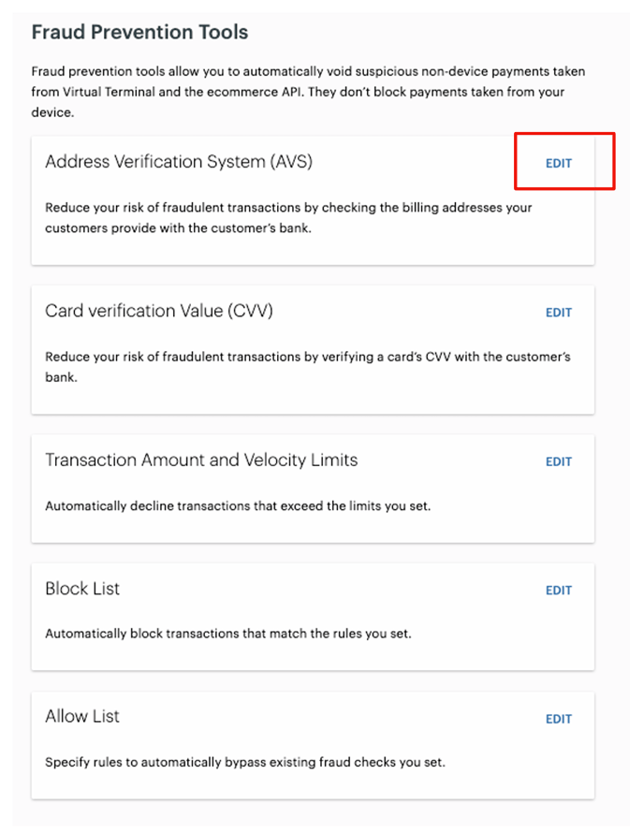Viewport: 644px width, 834px height.
Task: Click the CVV verification description text
Action: (309, 366)
